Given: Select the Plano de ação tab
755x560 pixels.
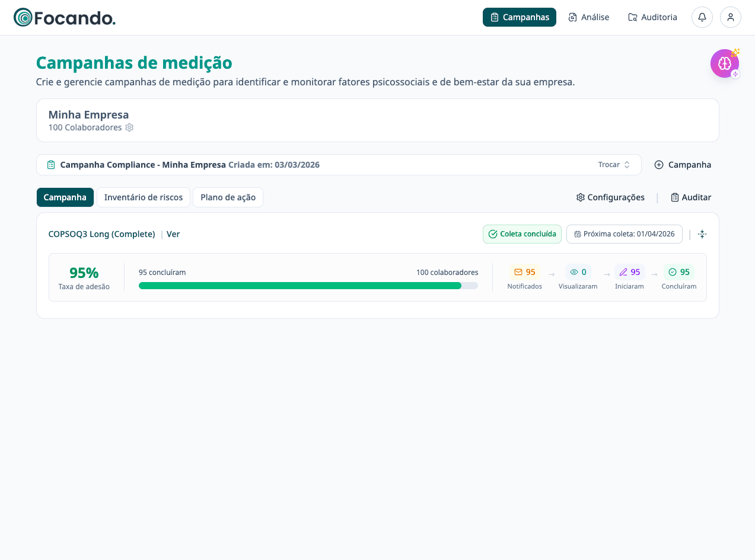Looking at the screenshot, I should click(x=228, y=197).
